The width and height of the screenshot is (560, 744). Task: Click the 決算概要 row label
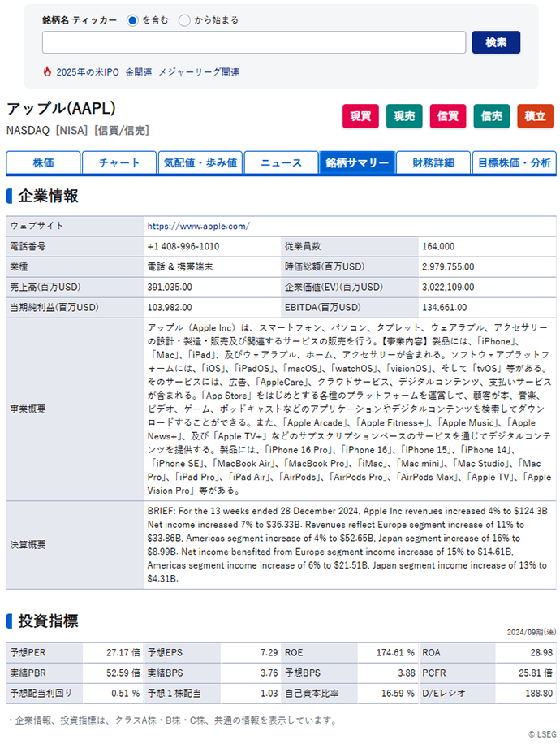[x=28, y=545]
